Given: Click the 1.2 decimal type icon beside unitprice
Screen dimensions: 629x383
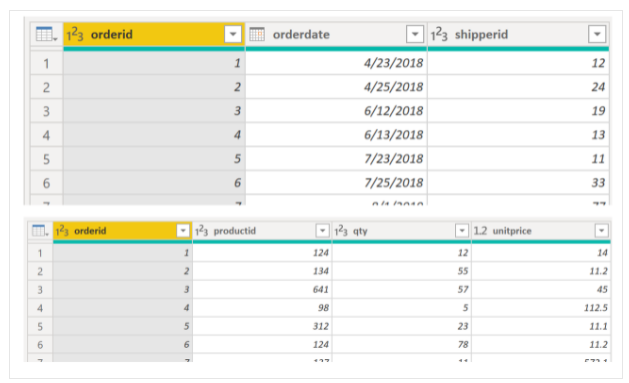Looking at the screenshot, I should point(480,231).
